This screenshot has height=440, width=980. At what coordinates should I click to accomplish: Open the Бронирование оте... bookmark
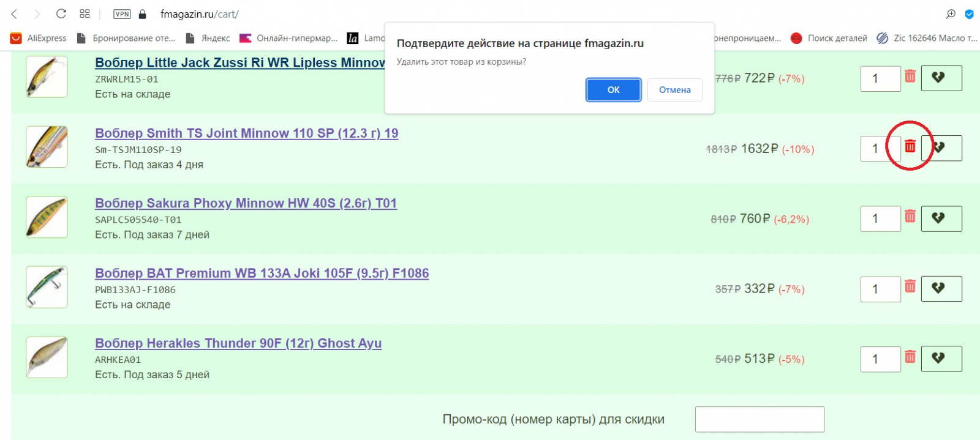click(x=126, y=38)
